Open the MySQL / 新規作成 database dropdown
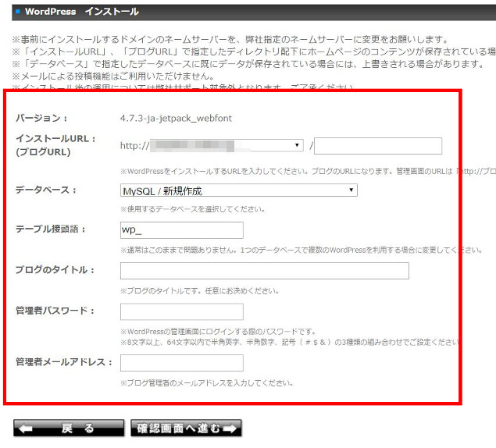Image resolution: width=496 pixels, height=448 pixels. pyautogui.click(x=239, y=190)
